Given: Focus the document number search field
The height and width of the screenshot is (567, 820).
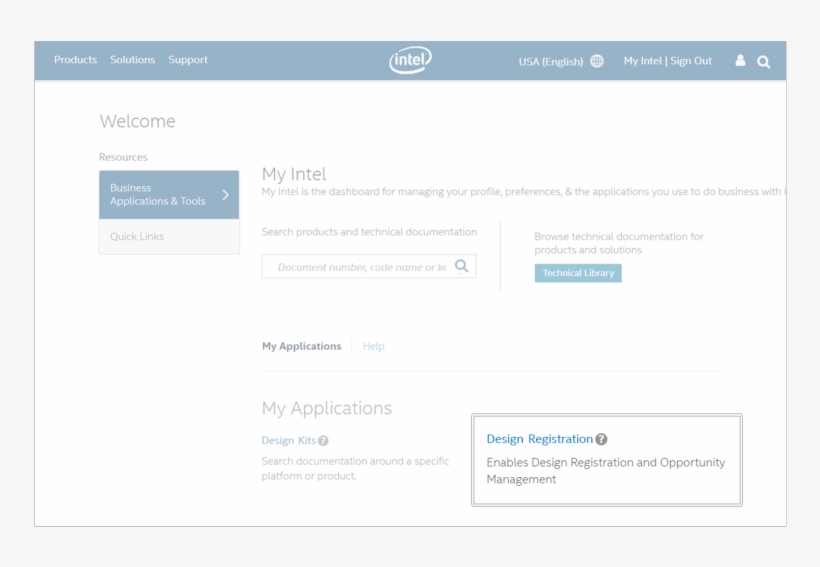Looking at the screenshot, I should click(369, 267).
